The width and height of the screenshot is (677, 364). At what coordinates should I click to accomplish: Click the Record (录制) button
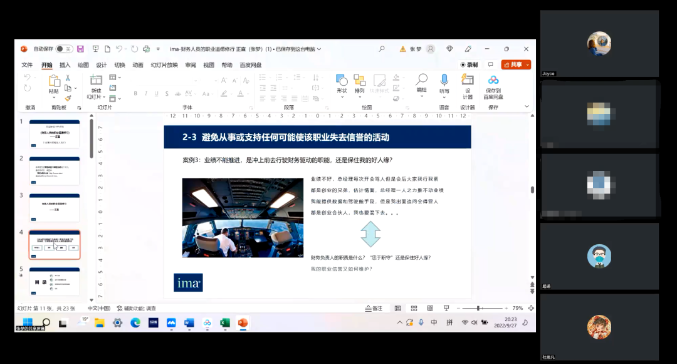pyautogui.click(x=469, y=65)
